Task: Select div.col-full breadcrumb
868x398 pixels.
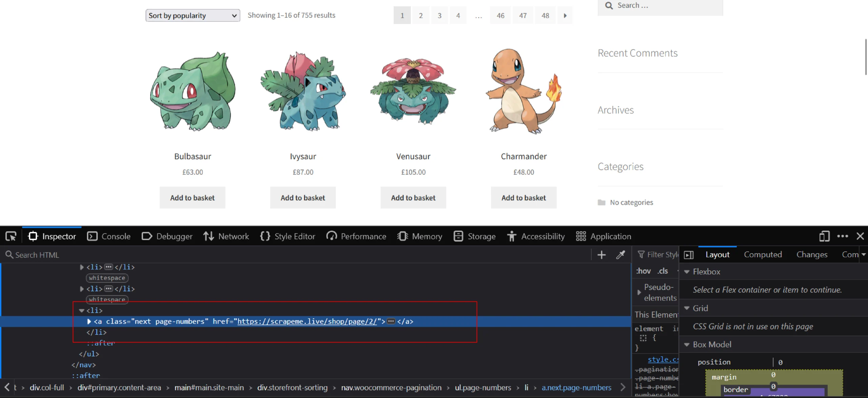Action: [x=47, y=387]
